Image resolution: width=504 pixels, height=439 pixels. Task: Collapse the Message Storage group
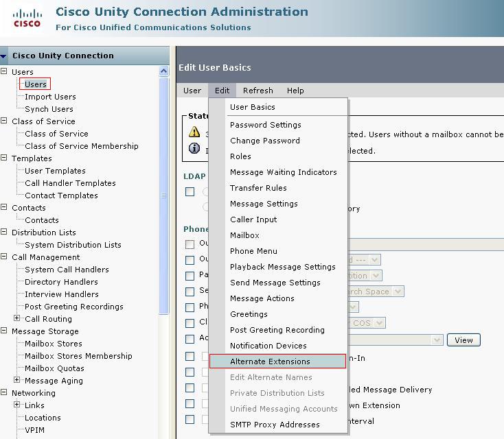pos(4,330)
